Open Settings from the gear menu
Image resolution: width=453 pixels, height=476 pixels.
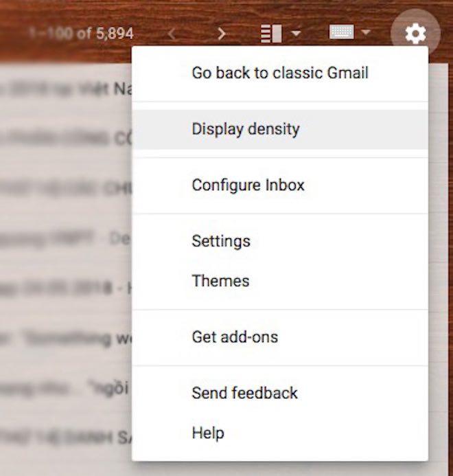tap(280, 241)
